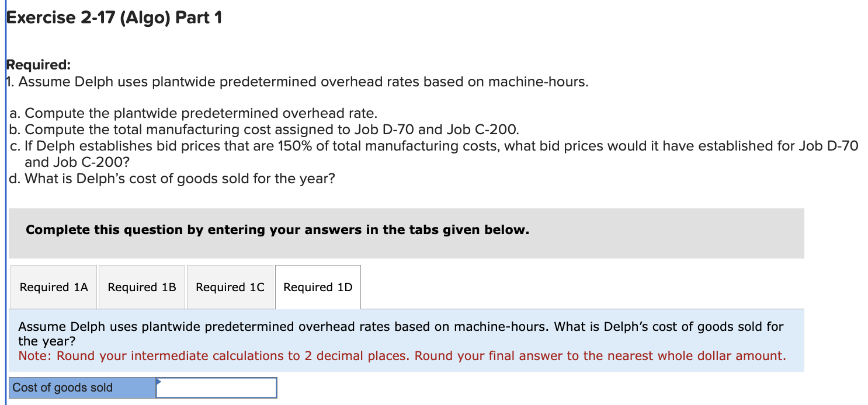Click the Cost of goods sold input field
Image resolution: width=868 pixels, height=405 pixels.
pyautogui.click(x=216, y=387)
